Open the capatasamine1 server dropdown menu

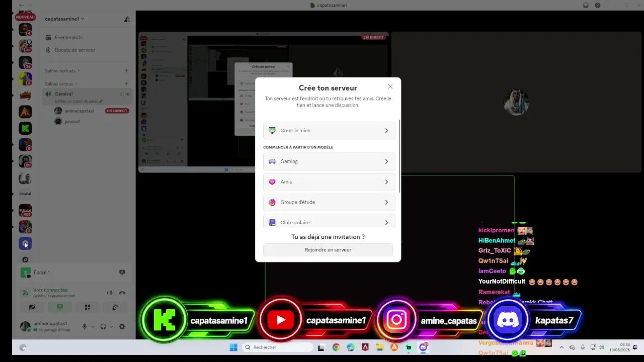point(64,19)
